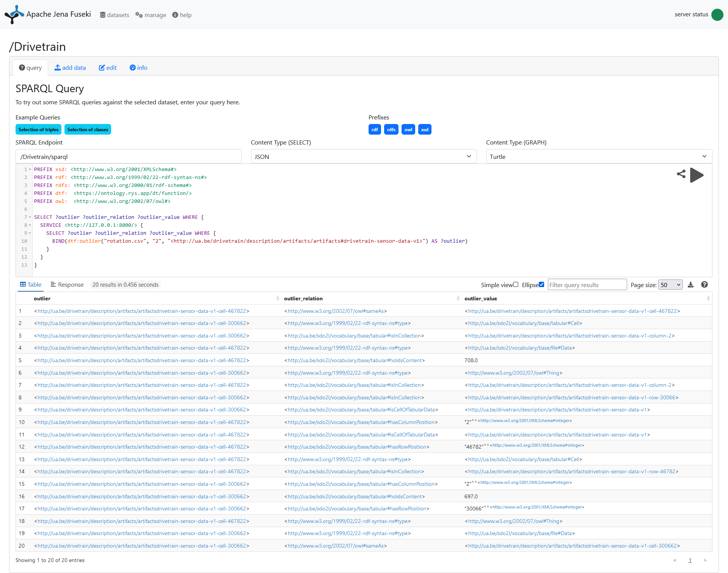Run the SPARQL query with play button
Image resolution: width=728 pixels, height=573 pixels.
tap(697, 175)
